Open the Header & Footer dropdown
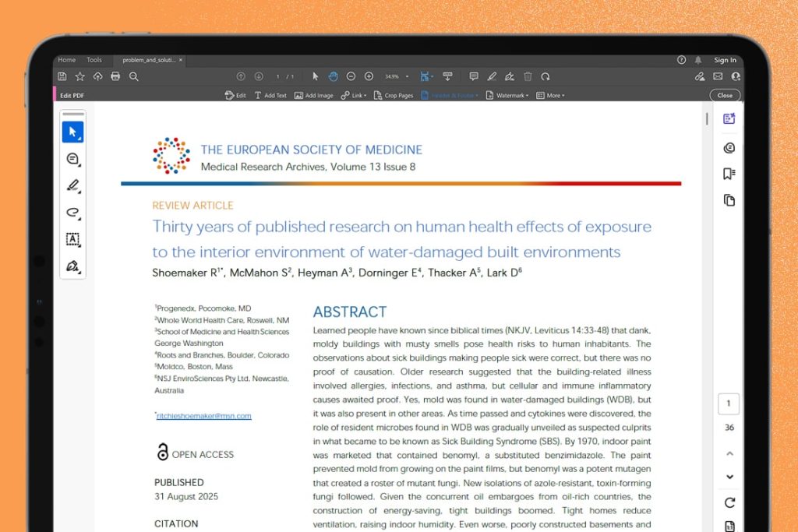798x532 pixels. (x=450, y=95)
